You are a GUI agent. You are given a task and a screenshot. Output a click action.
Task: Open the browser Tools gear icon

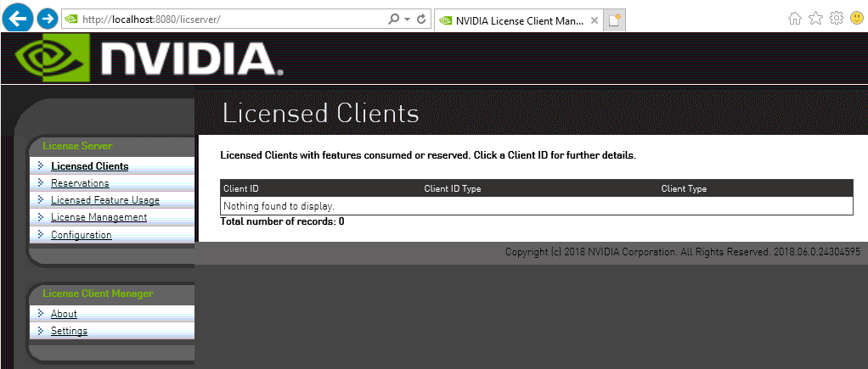[836, 18]
